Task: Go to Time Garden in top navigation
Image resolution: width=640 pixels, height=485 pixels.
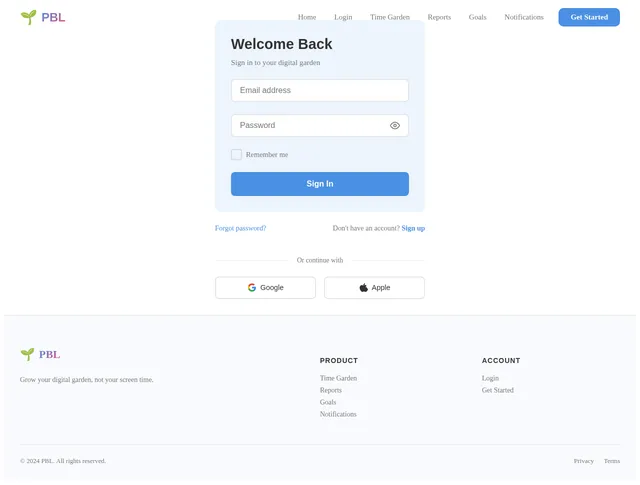Action: 390,17
